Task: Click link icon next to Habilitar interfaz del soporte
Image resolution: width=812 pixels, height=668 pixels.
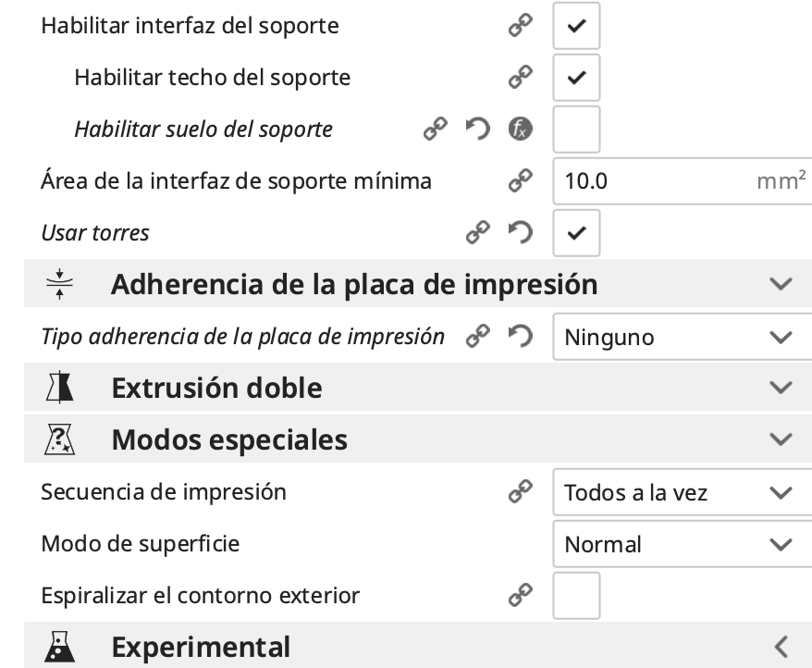Action: (x=521, y=26)
